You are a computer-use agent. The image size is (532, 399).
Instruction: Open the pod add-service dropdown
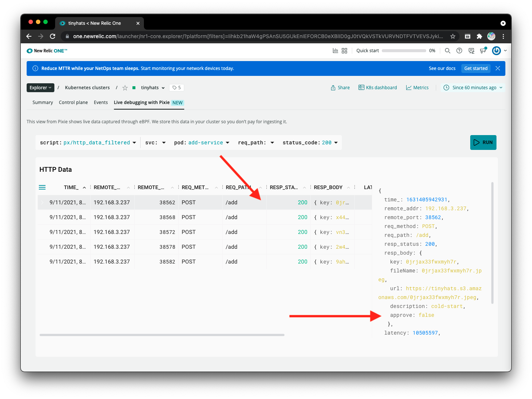(227, 143)
